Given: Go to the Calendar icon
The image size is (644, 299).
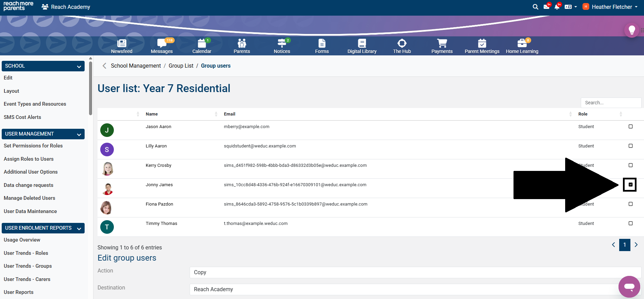Looking at the screenshot, I should (x=202, y=43).
